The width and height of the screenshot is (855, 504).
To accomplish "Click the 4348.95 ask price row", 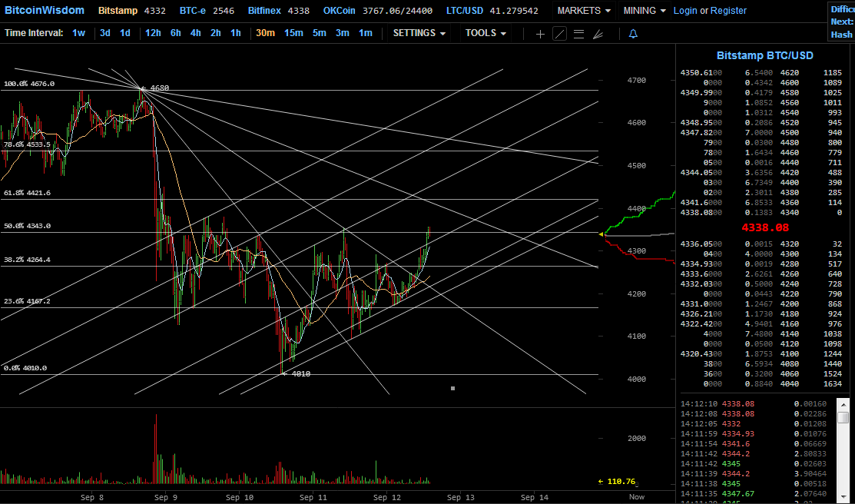I will pyautogui.click(x=762, y=123).
